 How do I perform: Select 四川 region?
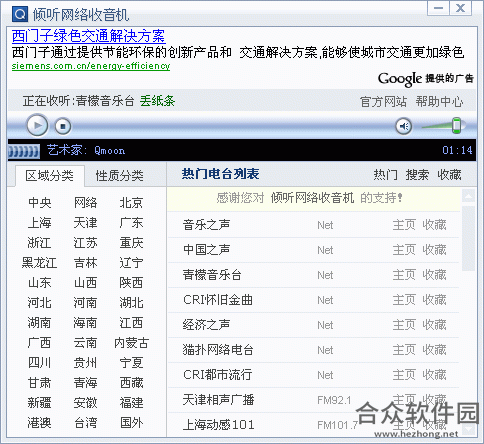[39, 363]
